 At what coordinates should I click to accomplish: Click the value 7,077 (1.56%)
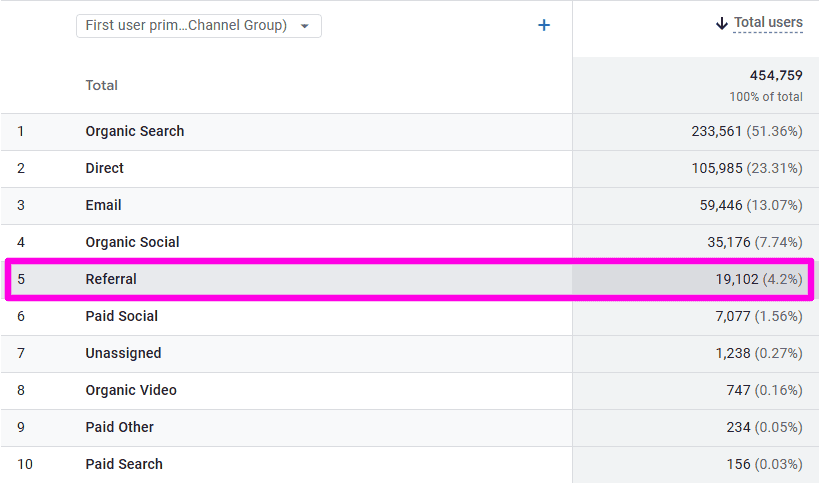pos(759,316)
